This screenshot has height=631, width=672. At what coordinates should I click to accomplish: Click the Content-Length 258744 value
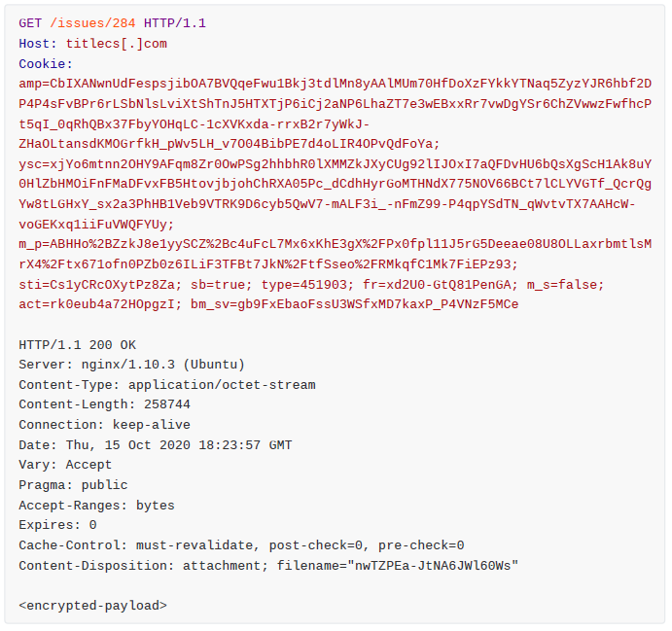click(x=167, y=404)
